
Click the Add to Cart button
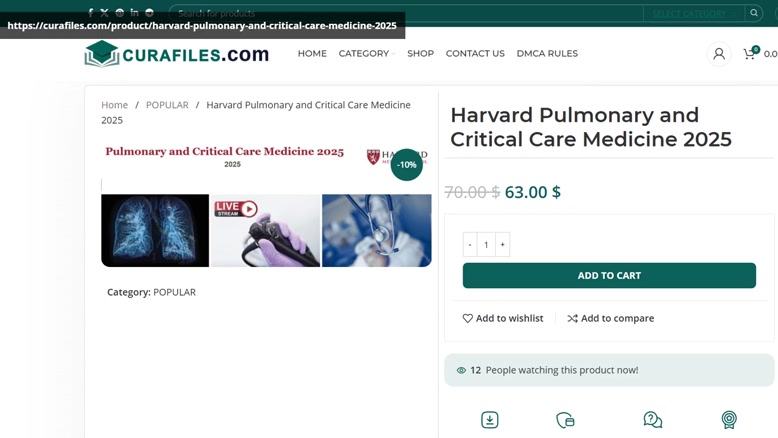(x=609, y=275)
